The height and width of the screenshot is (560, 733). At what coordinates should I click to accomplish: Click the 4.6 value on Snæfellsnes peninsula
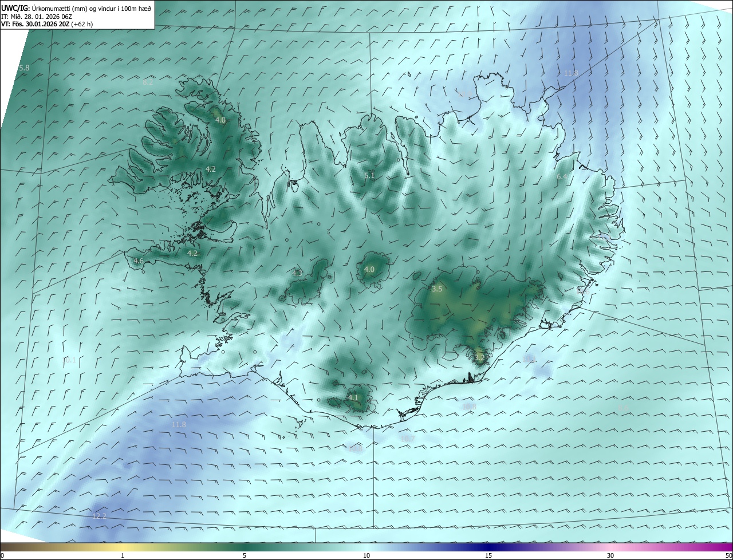[138, 261]
